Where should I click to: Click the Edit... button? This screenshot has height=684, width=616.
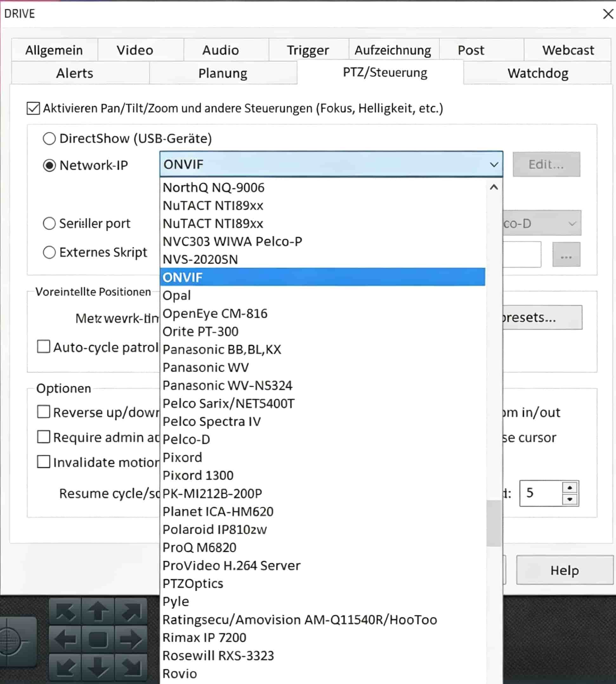(546, 164)
